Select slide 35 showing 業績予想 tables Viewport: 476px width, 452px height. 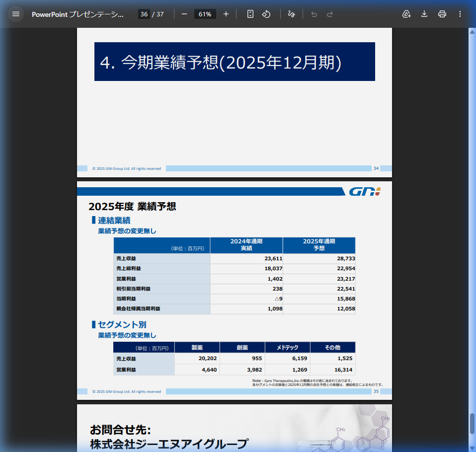234,291
